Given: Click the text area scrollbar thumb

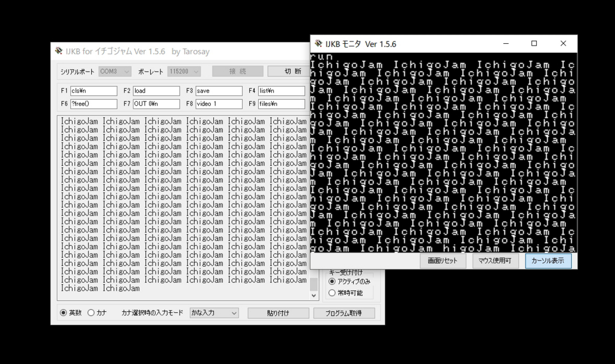Looking at the screenshot, I should 314,284.
